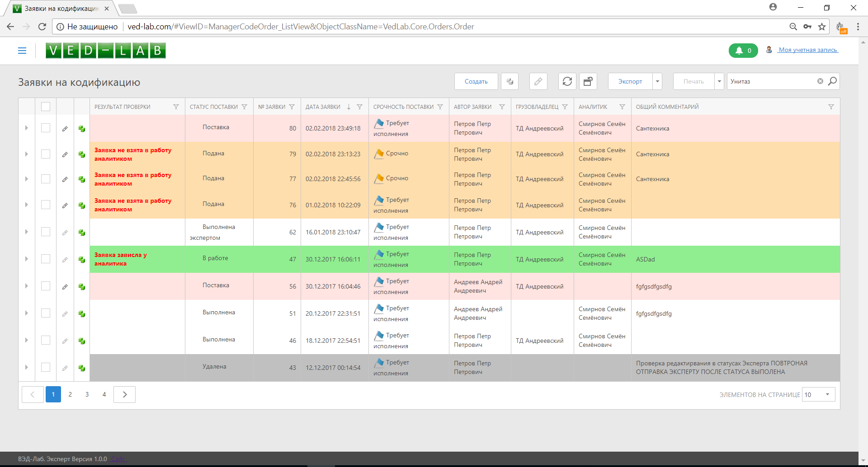This screenshot has width=868, height=467.
Task: Edit order 76 with pencil icon
Action: tap(65, 205)
